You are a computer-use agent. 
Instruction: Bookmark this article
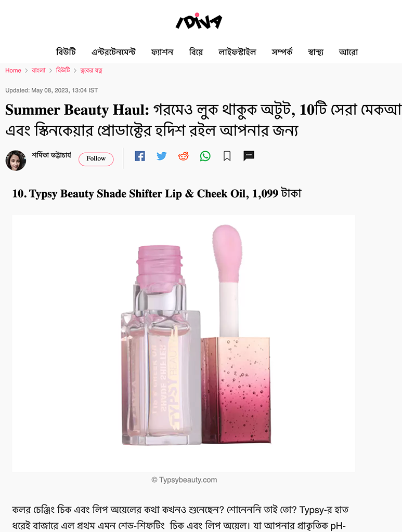(227, 156)
